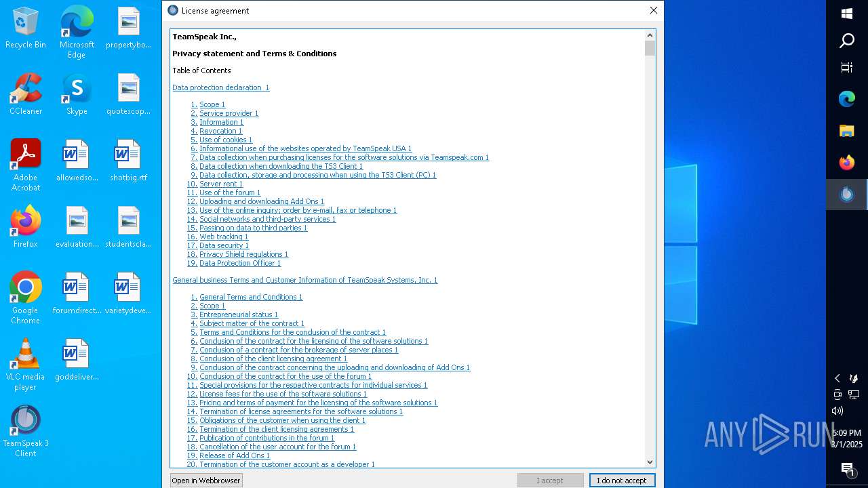Open Firefox from the taskbar
The height and width of the screenshot is (488, 868).
[x=847, y=163]
